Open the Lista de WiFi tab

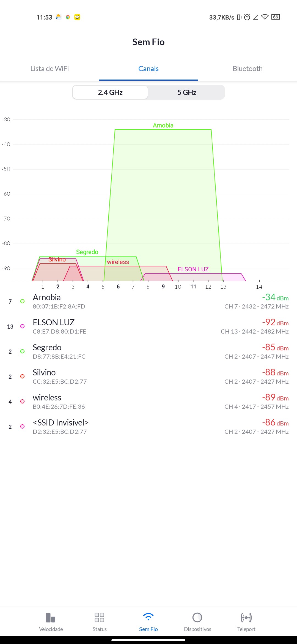50,69
